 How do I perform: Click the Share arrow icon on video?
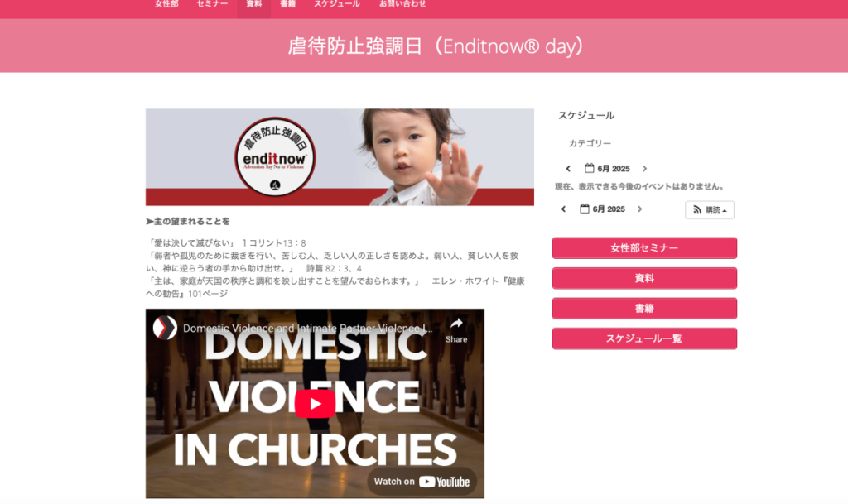pyautogui.click(x=456, y=324)
